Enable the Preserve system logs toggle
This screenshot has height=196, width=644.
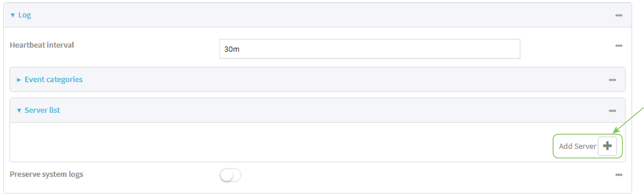tap(230, 175)
